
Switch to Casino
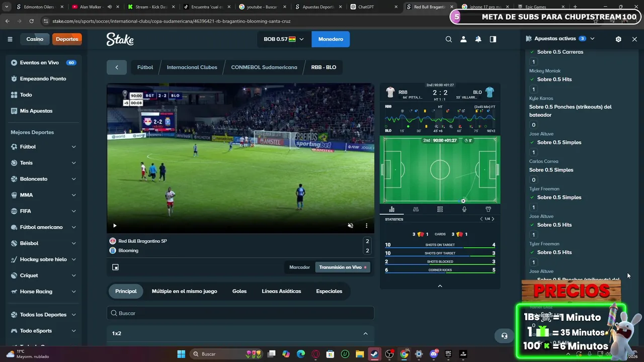(35, 39)
